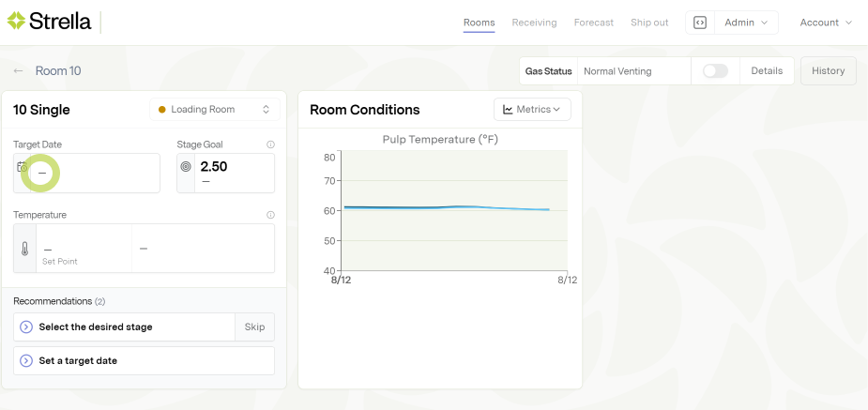Screen dimensions: 868x410
Task: Click the thermometer icon in Temperature
Action: tap(24, 249)
